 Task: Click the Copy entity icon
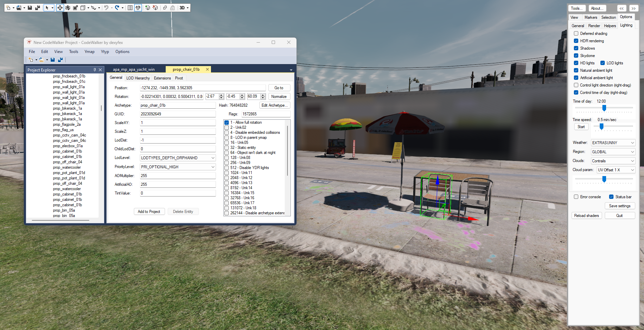point(165,8)
